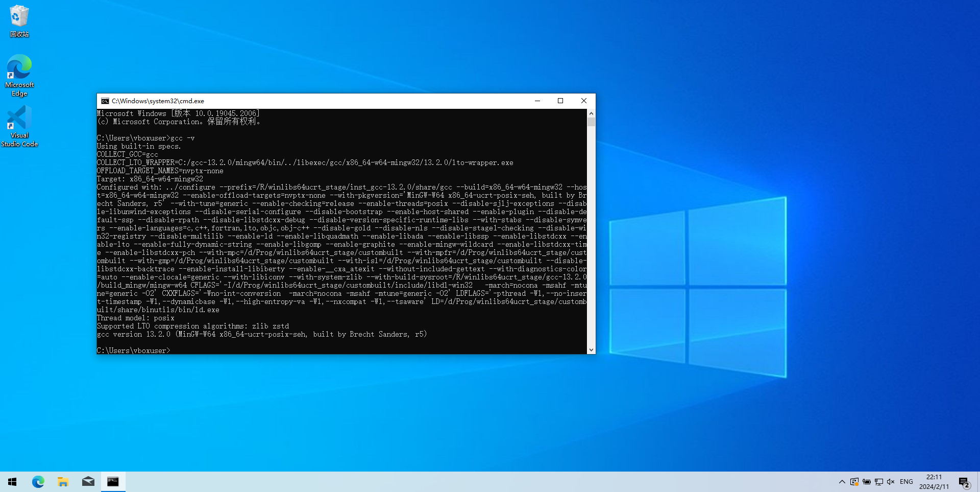Image resolution: width=980 pixels, height=492 pixels.
Task: Click the 'Supported LTO compression algorithms' line
Action: (193, 326)
